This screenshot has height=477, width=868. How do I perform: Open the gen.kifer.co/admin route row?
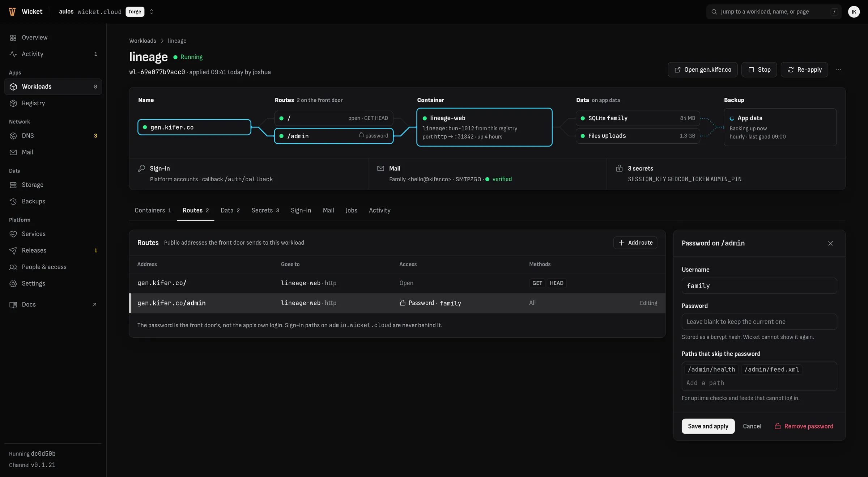397,303
